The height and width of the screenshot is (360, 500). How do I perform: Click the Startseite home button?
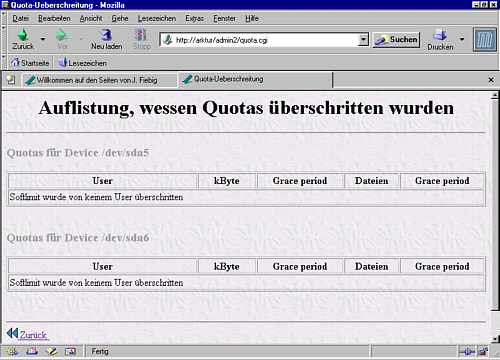[30, 63]
